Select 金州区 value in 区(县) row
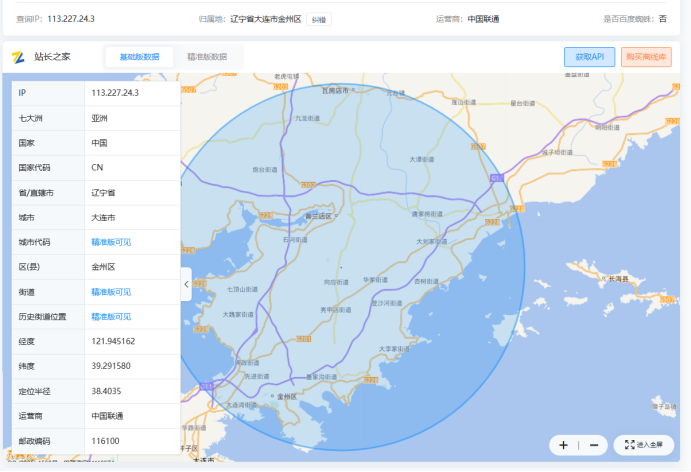 [x=103, y=267]
